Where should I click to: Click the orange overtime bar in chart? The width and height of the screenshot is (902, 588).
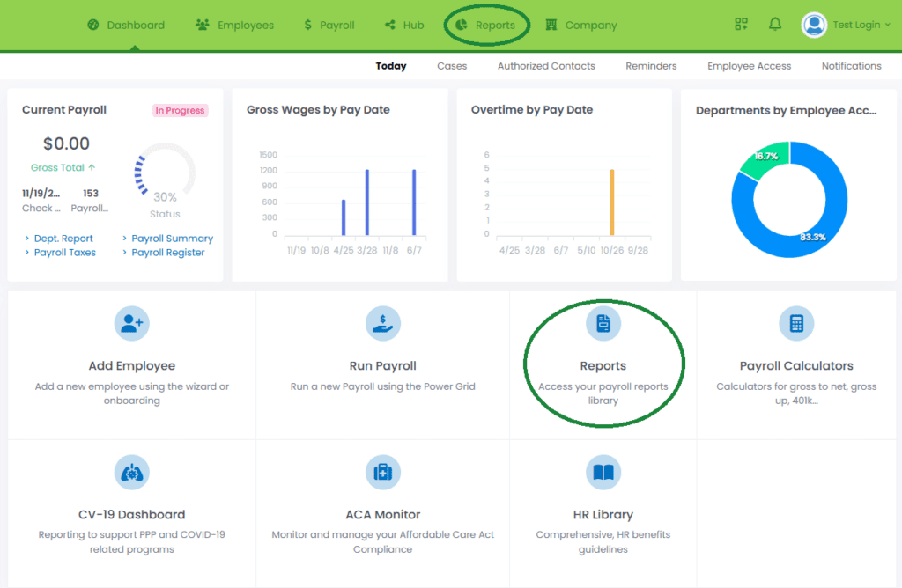coord(611,202)
